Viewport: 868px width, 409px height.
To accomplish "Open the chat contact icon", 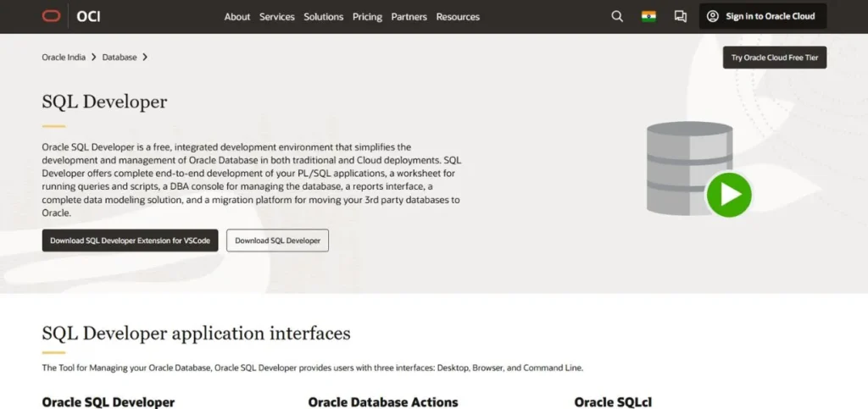I will [x=680, y=16].
